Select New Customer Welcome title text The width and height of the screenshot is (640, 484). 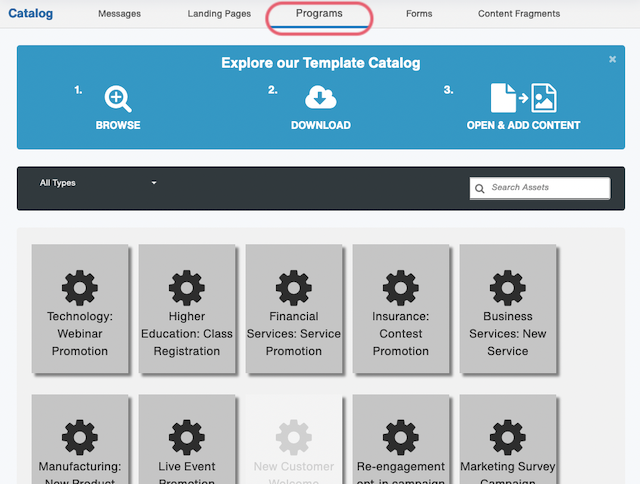tap(293, 472)
